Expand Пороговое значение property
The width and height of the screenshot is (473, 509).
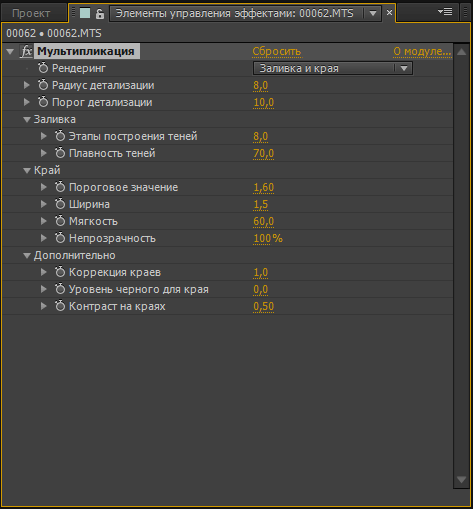[44, 187]
